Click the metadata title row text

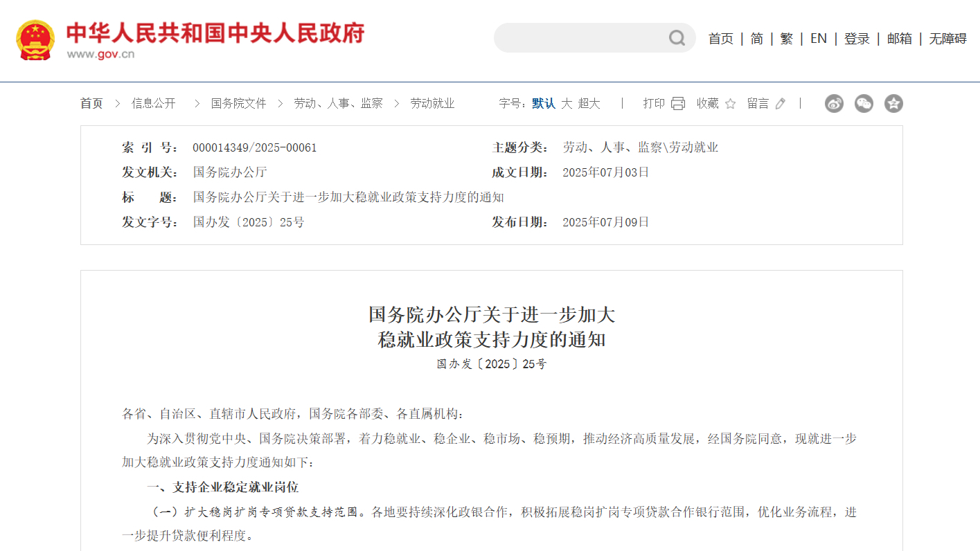pyautogui.click(x=348, y=198)
